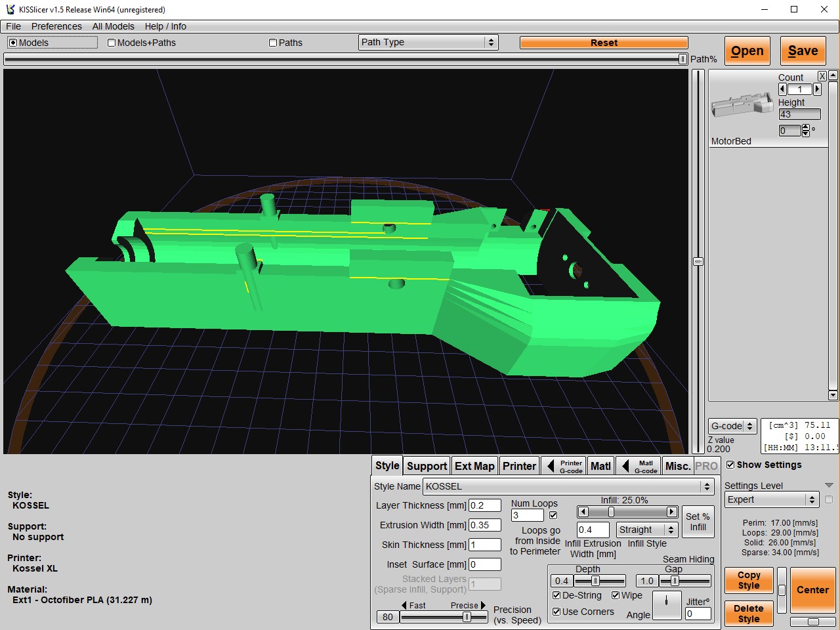This screenshot has height=630, width=840.
Task: Toggle Wipe checkbox
Action: click(616, 595)
